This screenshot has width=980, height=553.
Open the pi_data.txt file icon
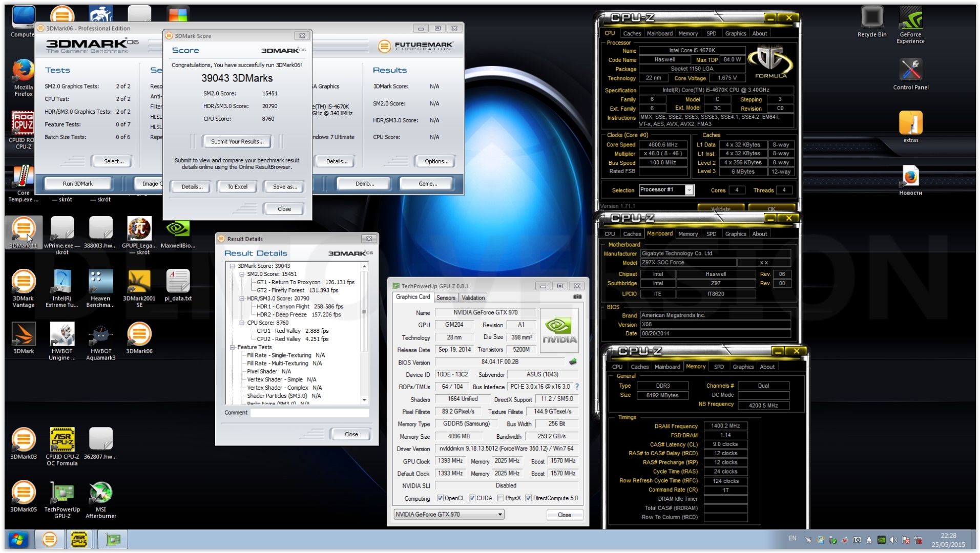(x=178, y=286)
